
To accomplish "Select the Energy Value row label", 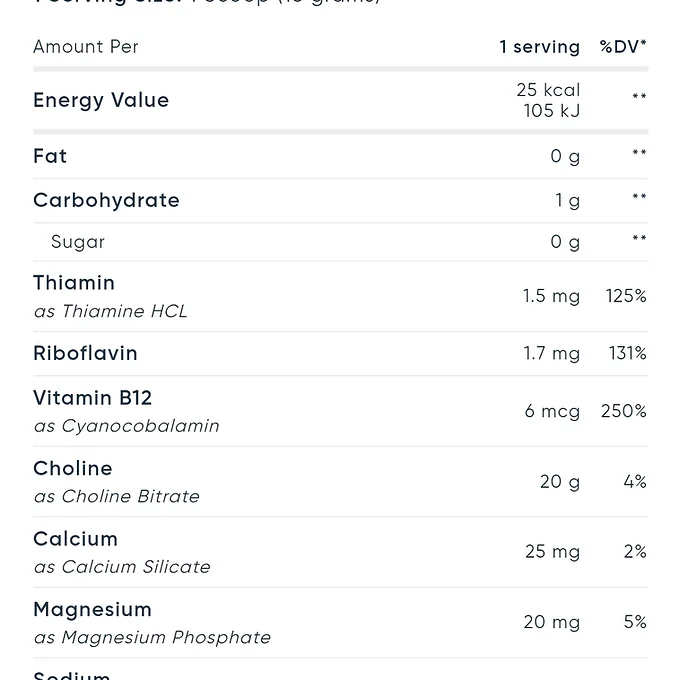I will (x=101, y=100).
